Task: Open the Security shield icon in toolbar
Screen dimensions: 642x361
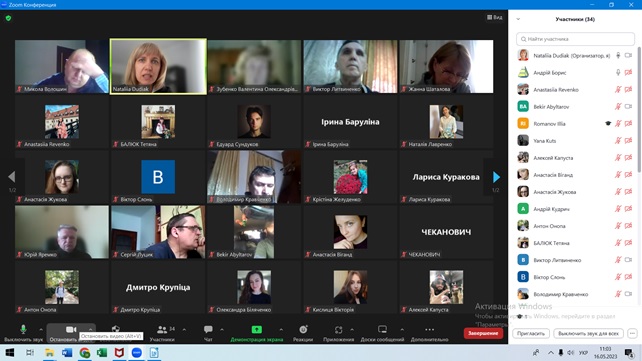Action: point(116,328)
